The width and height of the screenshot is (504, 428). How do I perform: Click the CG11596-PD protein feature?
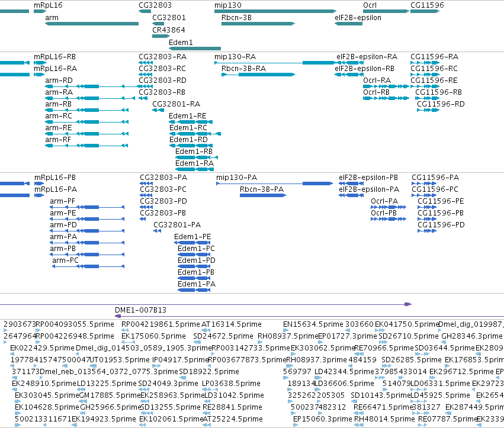point(427,231)
